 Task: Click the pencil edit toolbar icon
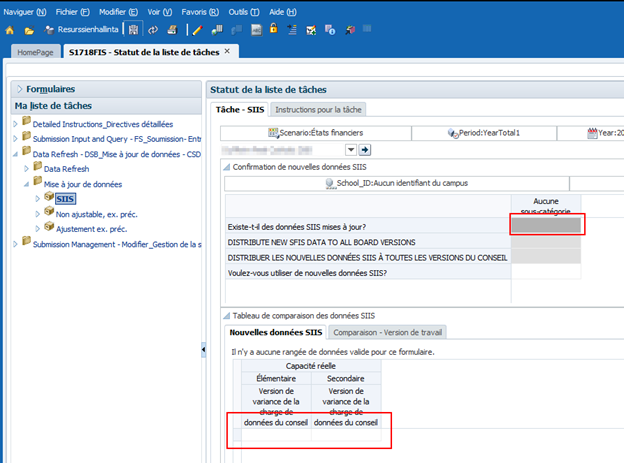click(x=199, y=30)
